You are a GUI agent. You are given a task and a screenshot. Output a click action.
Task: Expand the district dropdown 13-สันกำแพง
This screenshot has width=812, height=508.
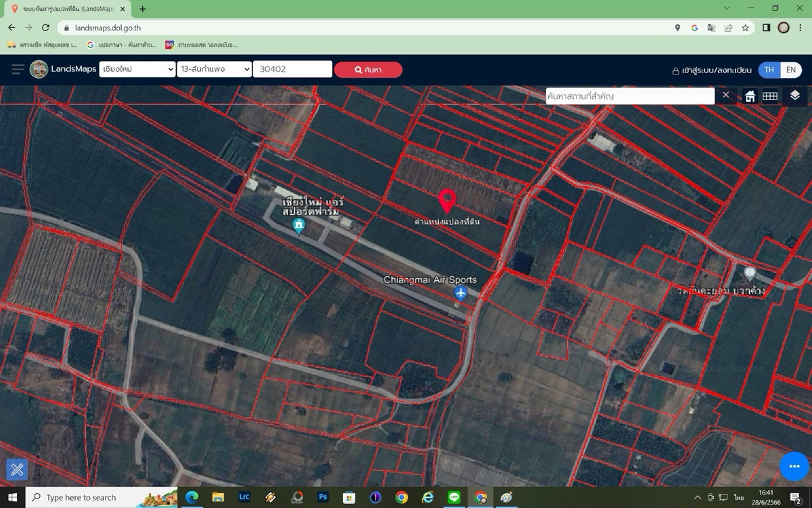point(215,69)
